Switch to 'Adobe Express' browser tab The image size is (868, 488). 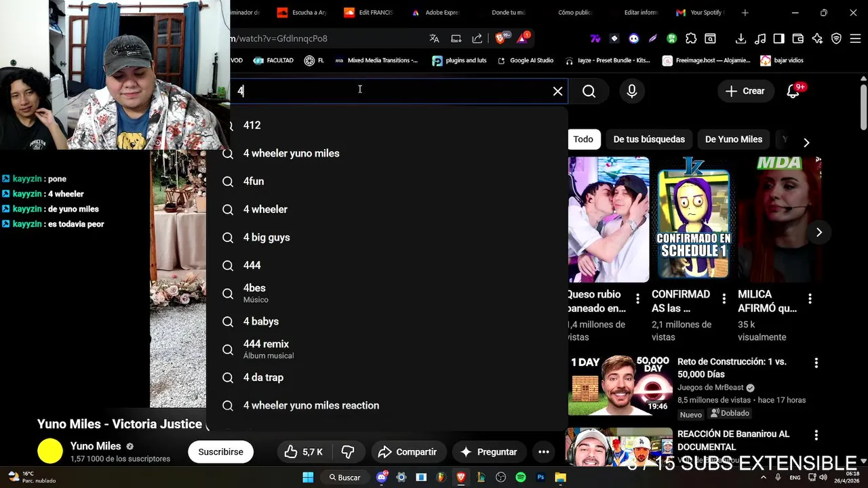tap(436, 12)
